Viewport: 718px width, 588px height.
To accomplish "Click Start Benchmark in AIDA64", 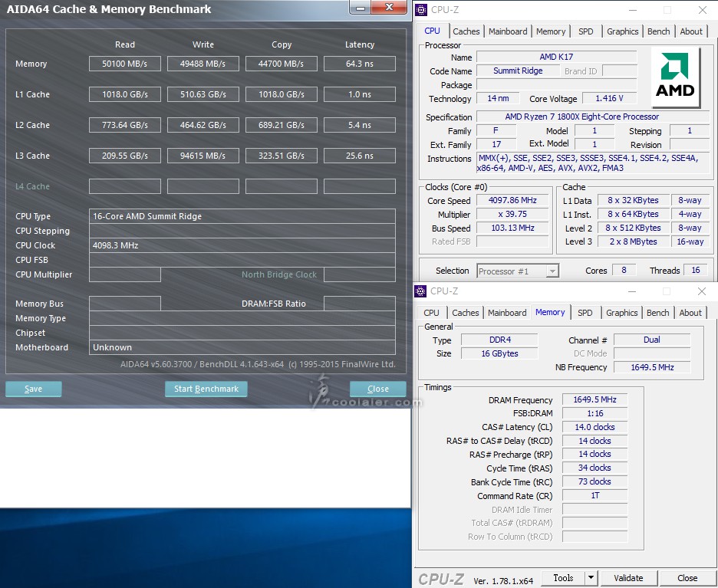I will (x=206, y=389).
